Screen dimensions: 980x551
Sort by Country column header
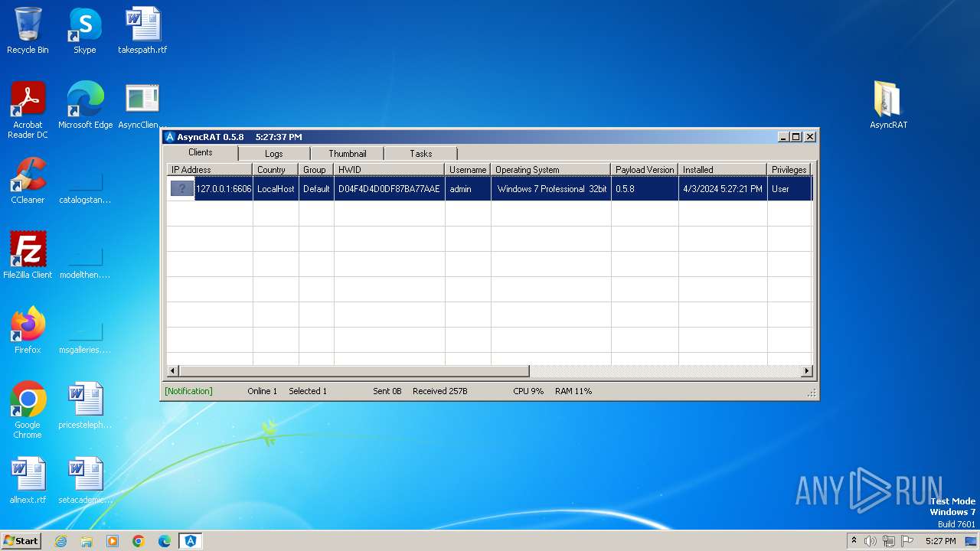(276, 169)
